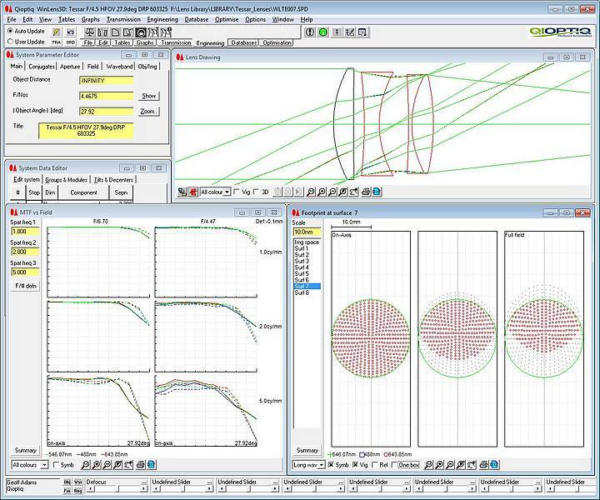Click the Summary button in Footprint window

click(307, 450)
